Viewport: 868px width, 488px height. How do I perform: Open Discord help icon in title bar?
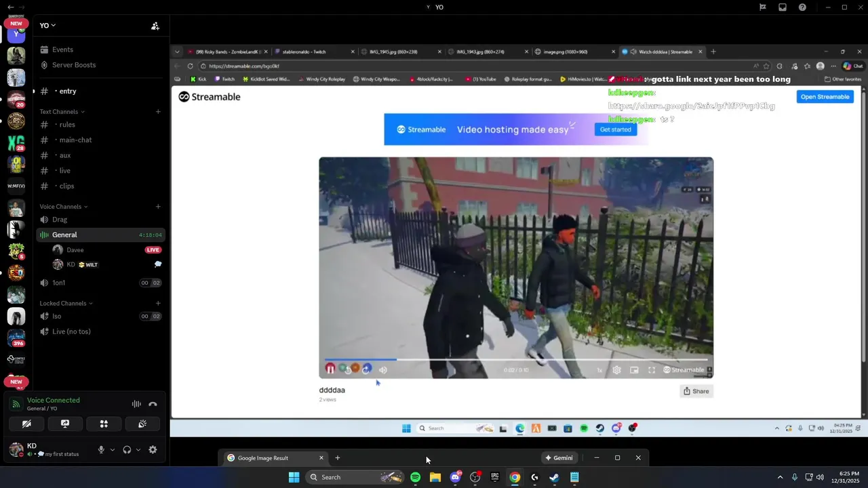[x=803, y=7]
